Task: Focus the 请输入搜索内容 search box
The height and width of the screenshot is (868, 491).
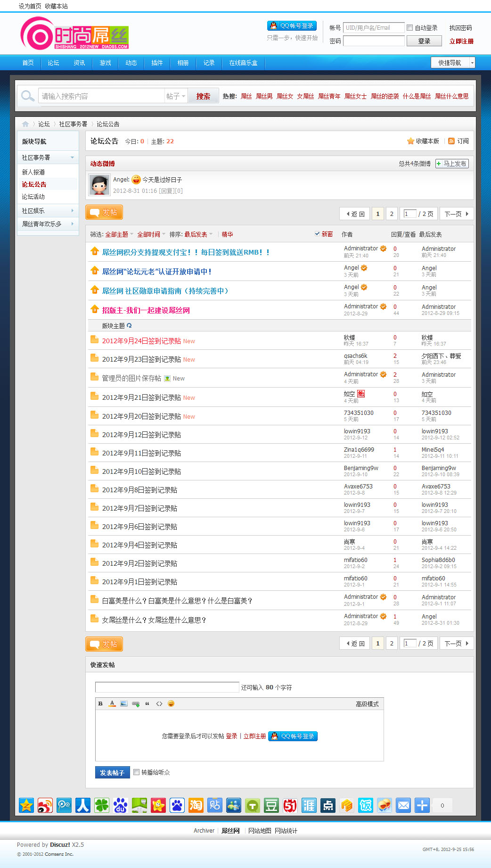Action: [101, 96]
